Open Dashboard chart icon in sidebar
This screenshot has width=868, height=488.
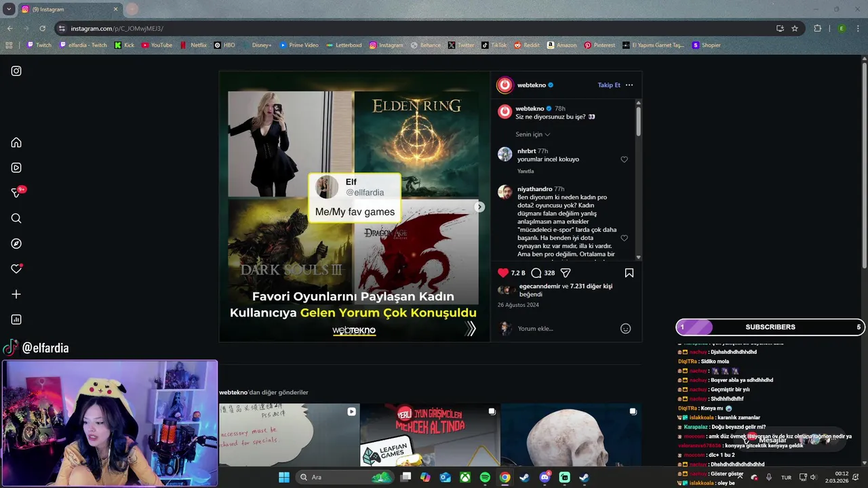coord(16,319)
